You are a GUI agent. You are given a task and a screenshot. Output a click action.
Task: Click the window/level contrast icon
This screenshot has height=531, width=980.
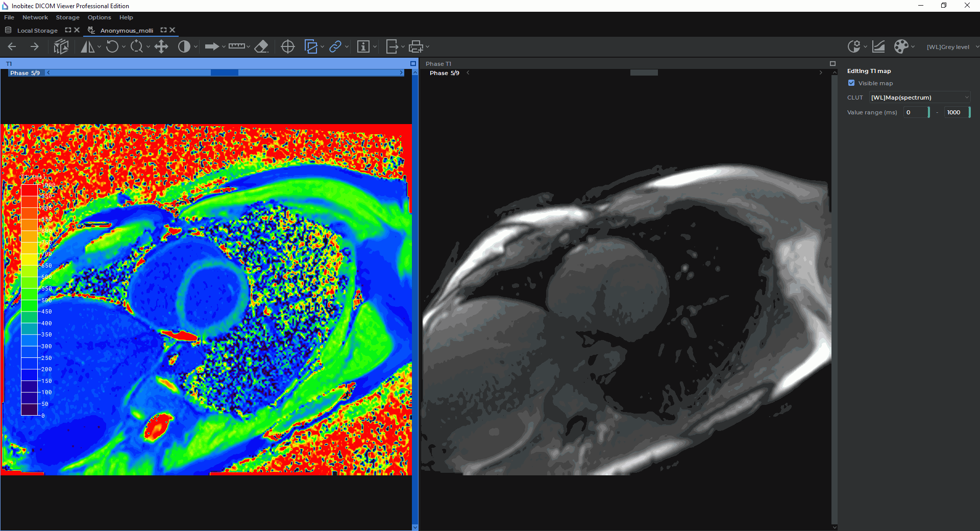pos(184,47)
